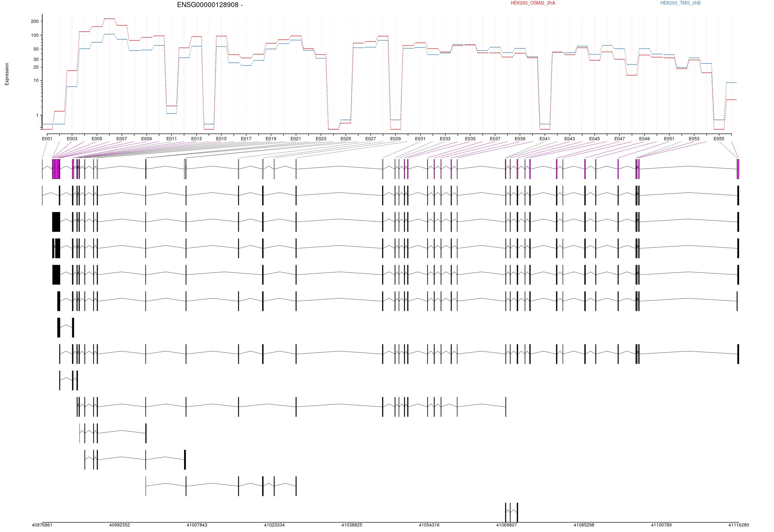This screenshot has height=532, width=774.
Task: Click the y-axis tick value 50
Action: (x=36, y=49)
